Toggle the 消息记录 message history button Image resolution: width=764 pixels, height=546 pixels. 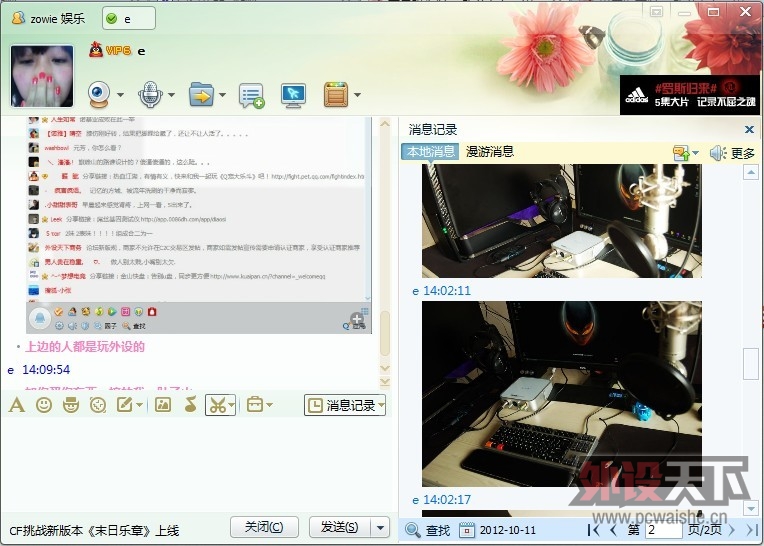(x=345, y=405)
